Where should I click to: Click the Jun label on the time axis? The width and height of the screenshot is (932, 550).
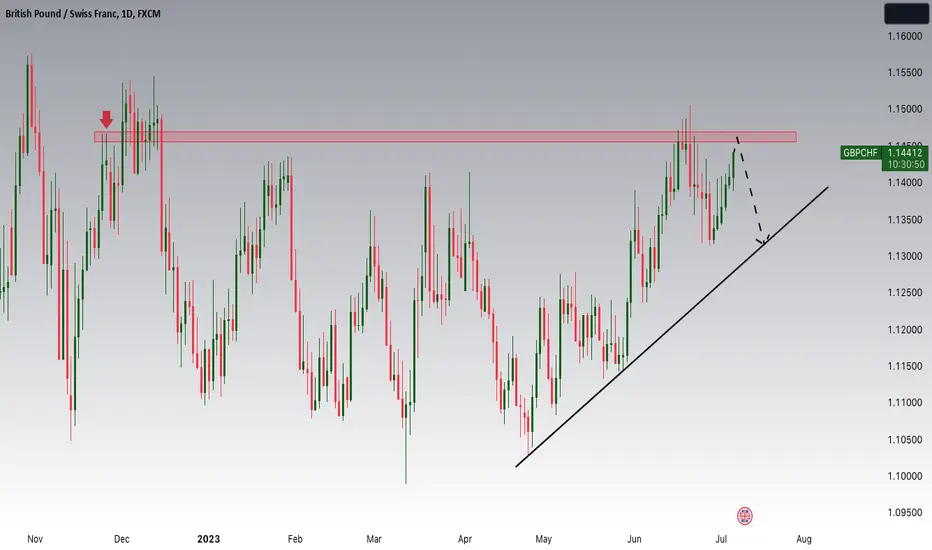[x=634, y=539]
